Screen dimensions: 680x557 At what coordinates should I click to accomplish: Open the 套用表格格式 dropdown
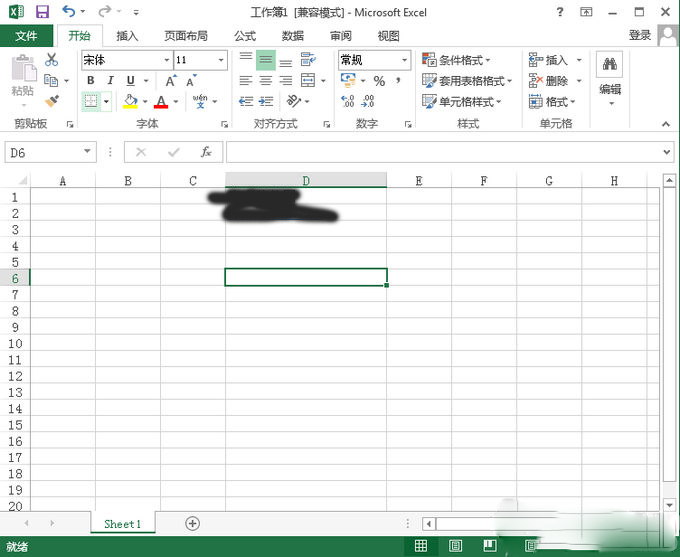coord(467,81)
